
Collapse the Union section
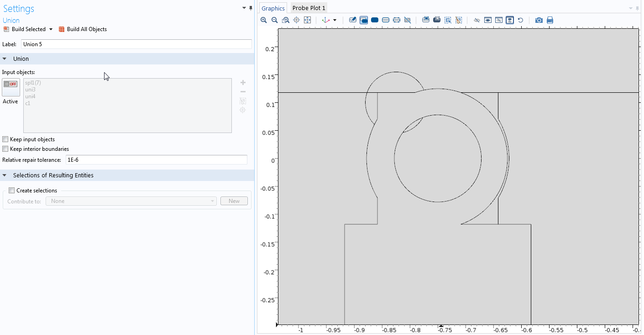[x=5, y=59]
